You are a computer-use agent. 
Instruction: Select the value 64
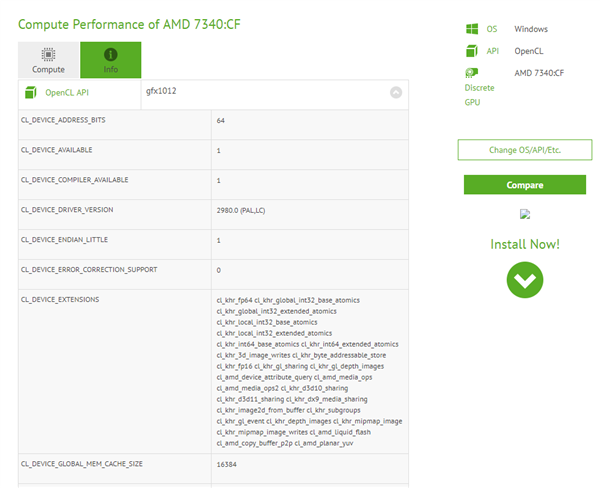pyautogui.click(x=220, y=121)
